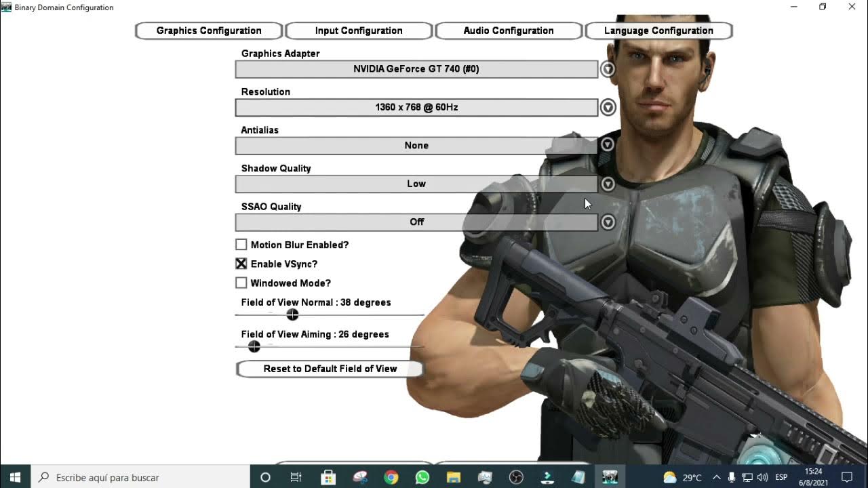Image resolution: width=868 pixels, height=488 pixels.
Task: Open Cortana from the taskbar
Action: coord(265,477)
